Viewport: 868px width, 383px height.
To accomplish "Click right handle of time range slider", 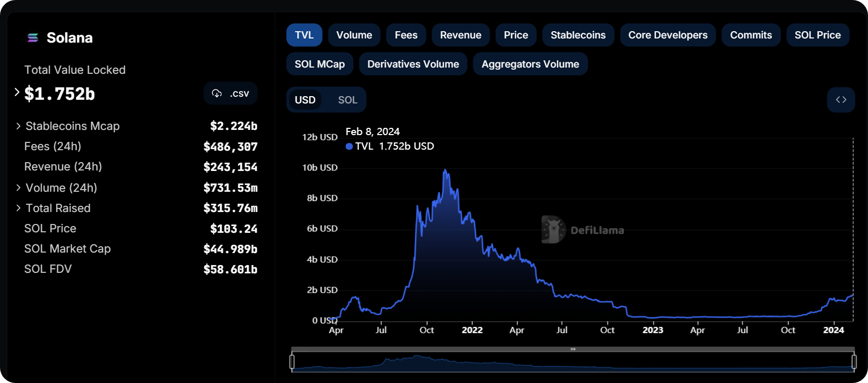I will 854,362.
